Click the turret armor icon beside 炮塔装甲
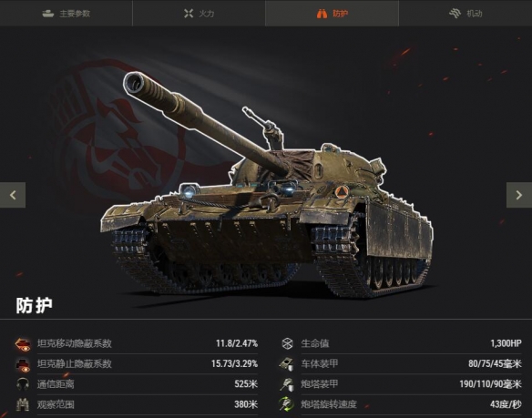The width and height of the screenshot is (532, 418). [x=287, y=384]
